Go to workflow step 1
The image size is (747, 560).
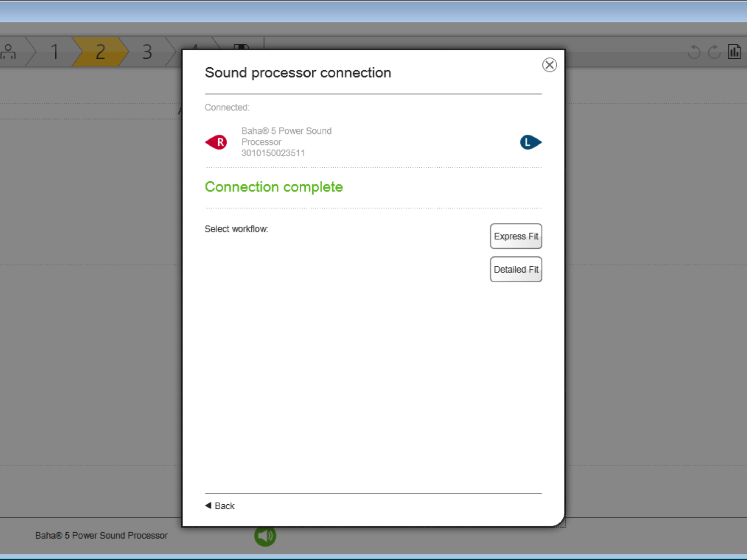coord(54,52)
